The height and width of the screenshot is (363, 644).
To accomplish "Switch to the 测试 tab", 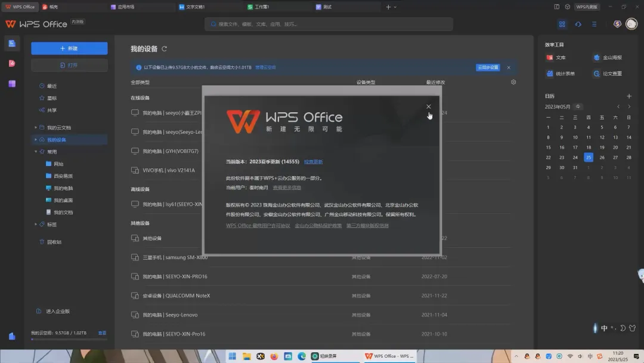I will coord(346,7).
